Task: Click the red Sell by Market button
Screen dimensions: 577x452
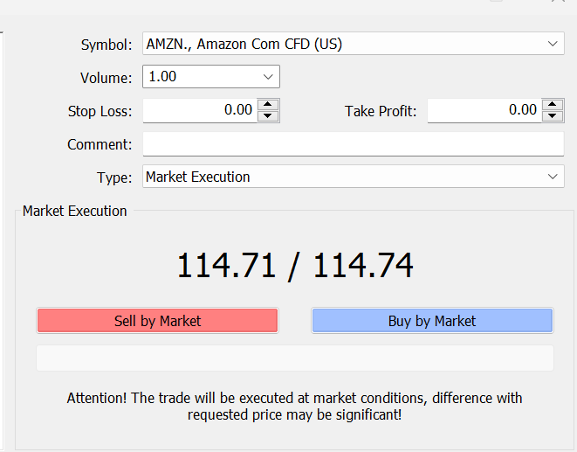Action: tap(157, 321)
